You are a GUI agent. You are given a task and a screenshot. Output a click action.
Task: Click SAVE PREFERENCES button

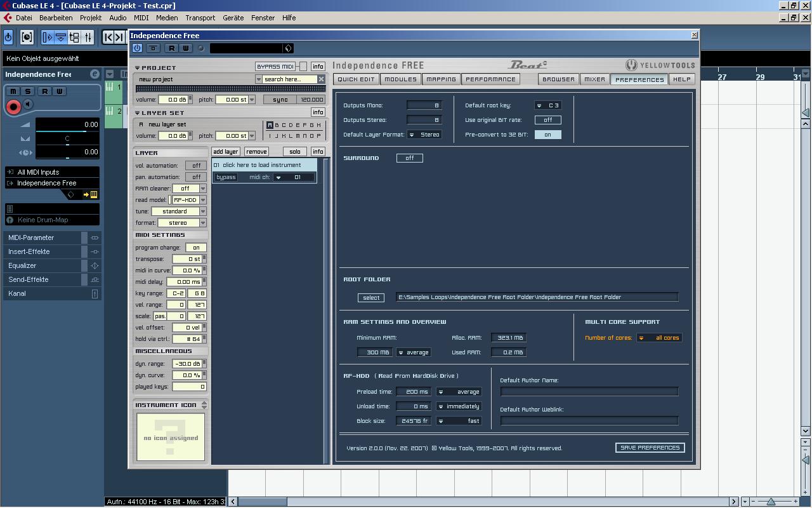(650, 448)
